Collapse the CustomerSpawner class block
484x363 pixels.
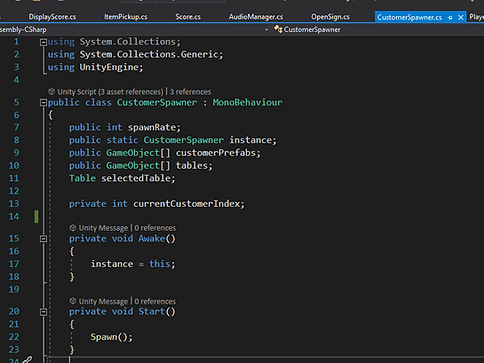pyautogui.click(x=43, y=103)
